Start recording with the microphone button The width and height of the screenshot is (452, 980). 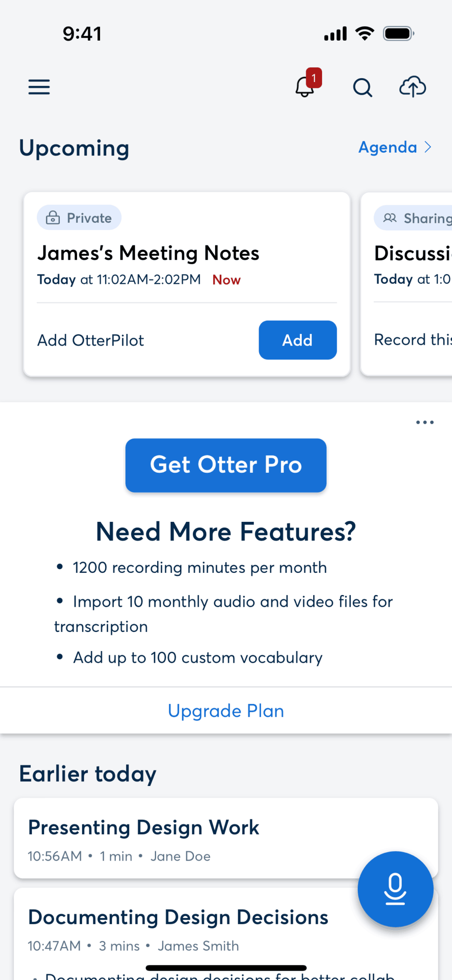click(395, 889)
